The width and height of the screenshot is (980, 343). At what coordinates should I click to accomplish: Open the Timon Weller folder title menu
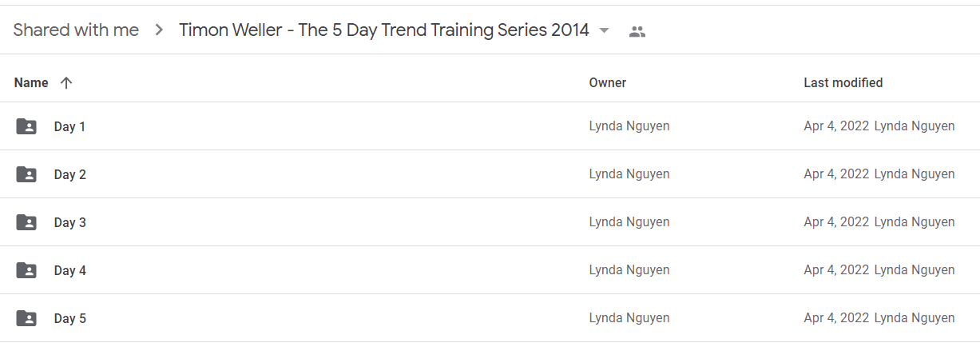click(384, 30)
